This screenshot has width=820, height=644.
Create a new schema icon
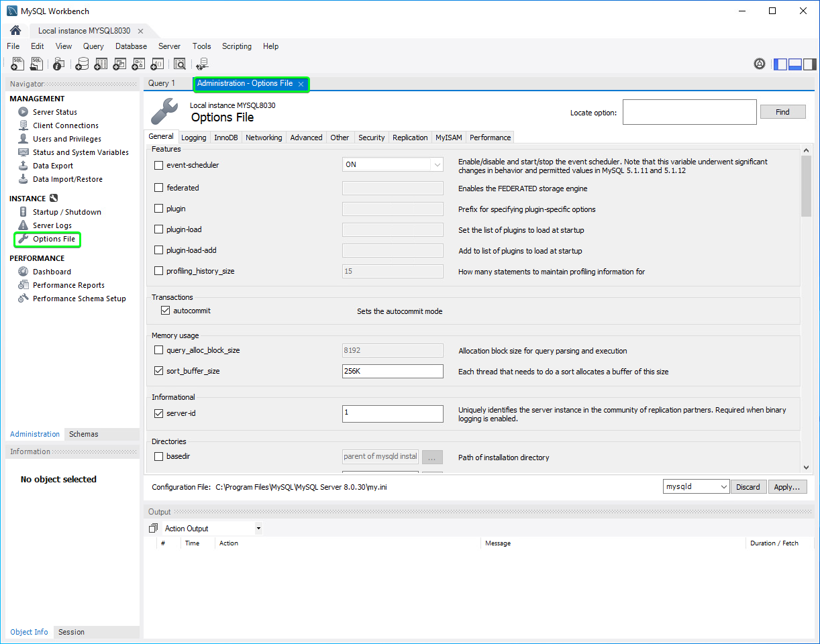click(x=82, y=64)
